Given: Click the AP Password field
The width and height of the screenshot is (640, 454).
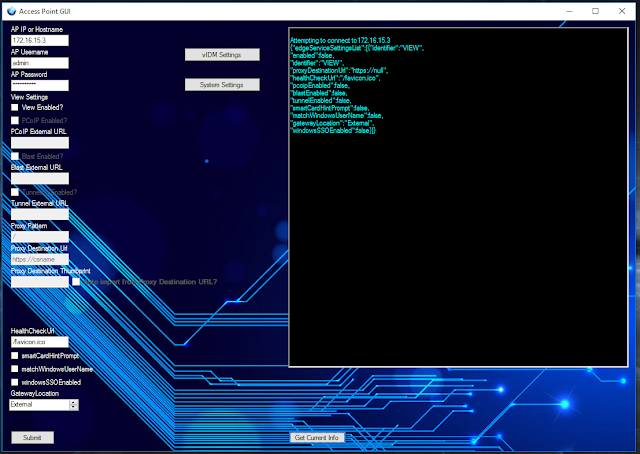Looking at the screenshot, I should (x=40, y=85).
